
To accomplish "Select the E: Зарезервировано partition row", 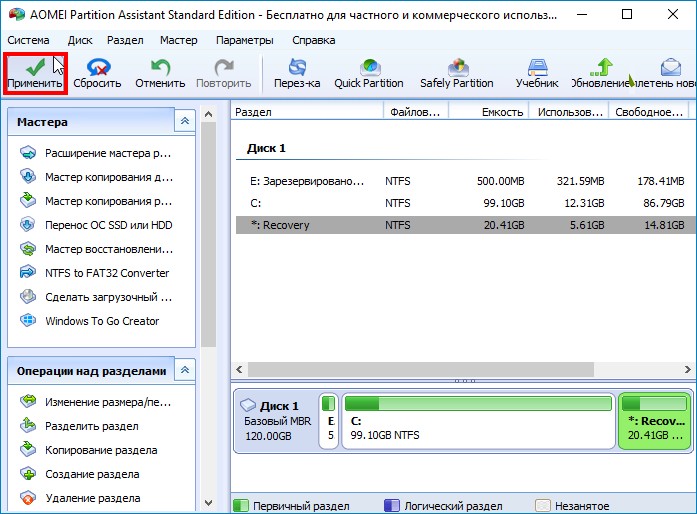I will (x=466, y=181).
